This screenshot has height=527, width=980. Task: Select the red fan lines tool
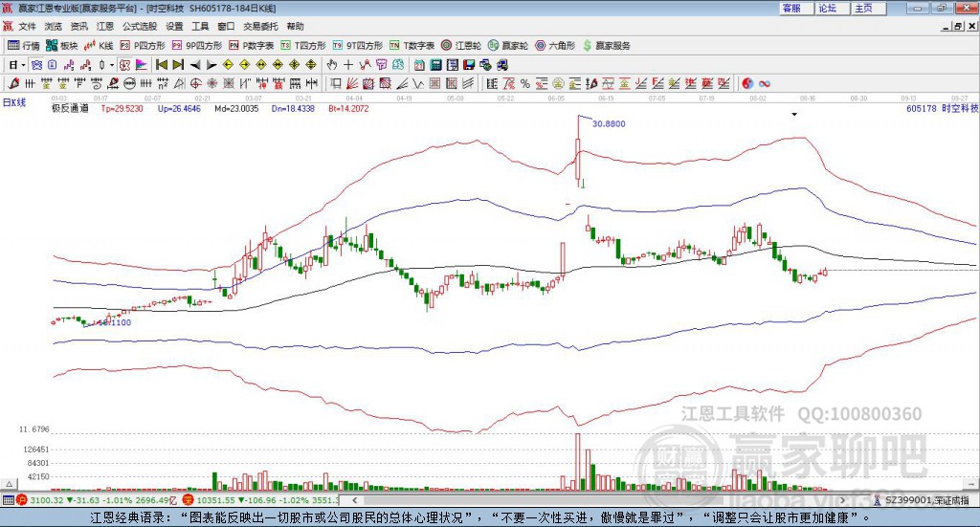352,83
